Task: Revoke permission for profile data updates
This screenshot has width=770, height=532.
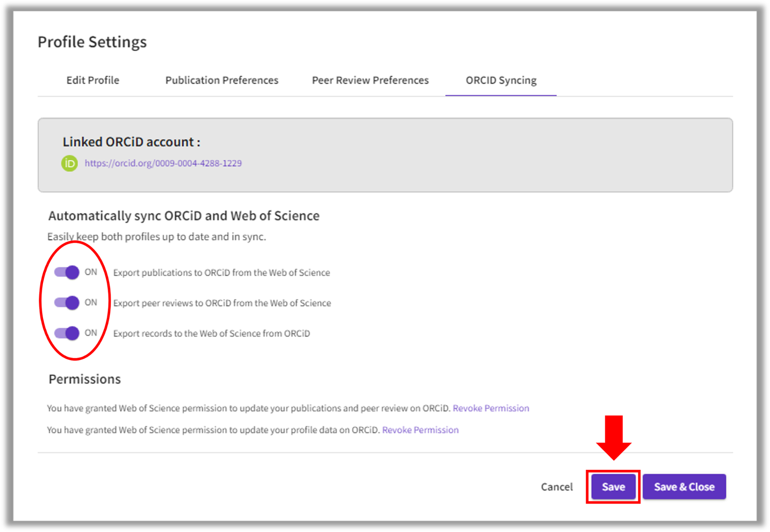Action: pos(420,430)
